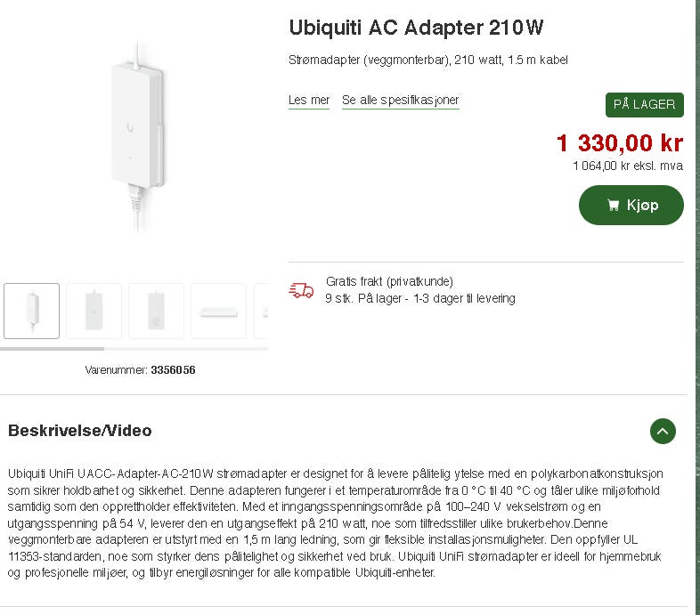The height and width of the screenshot is (615, 700).
Task: Click the Beskrivelse/Video heading
Action: coord(80,431)
